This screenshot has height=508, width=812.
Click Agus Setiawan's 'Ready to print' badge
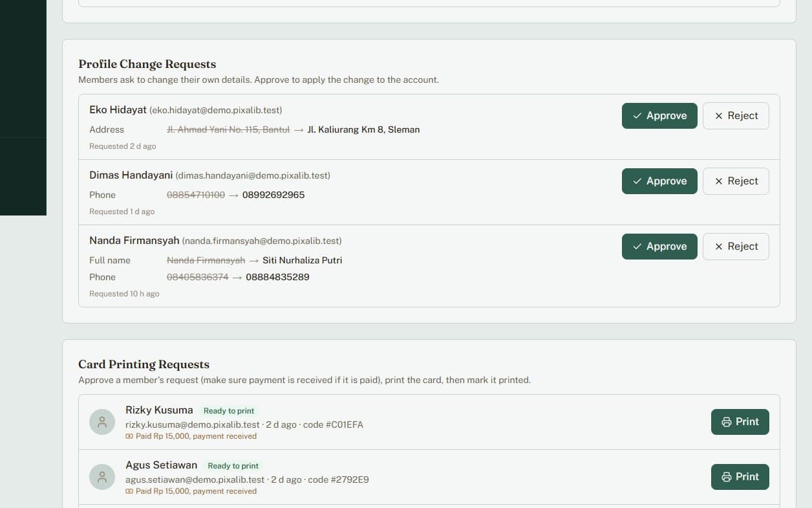[233, 466]
